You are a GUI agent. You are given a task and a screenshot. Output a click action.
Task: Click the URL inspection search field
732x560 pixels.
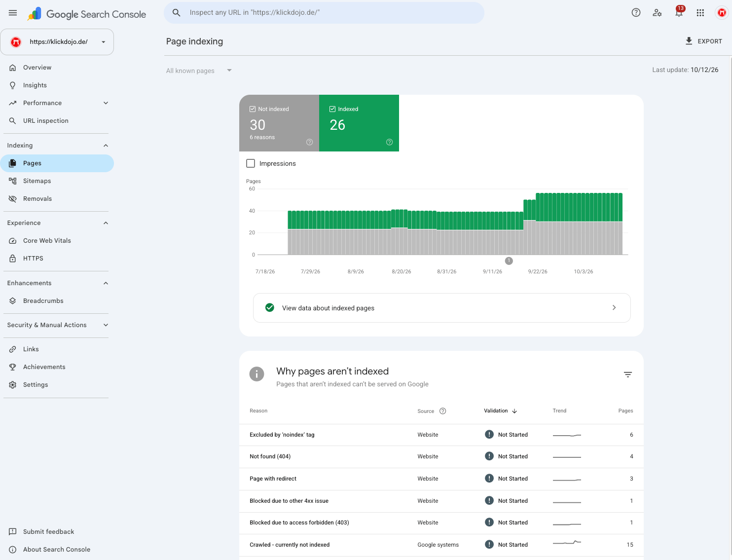click(324, 13)
